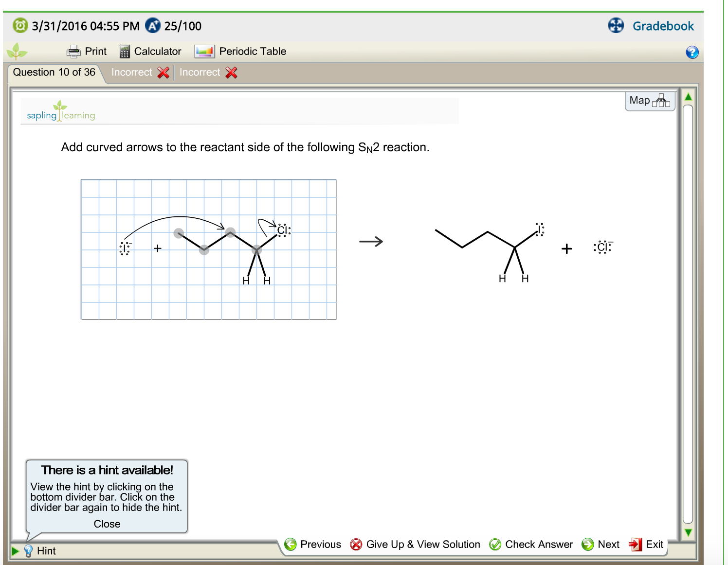Screen dimensions: 728x565
Task: Click the Hint play triangle toggle
Action: (16, 551)
